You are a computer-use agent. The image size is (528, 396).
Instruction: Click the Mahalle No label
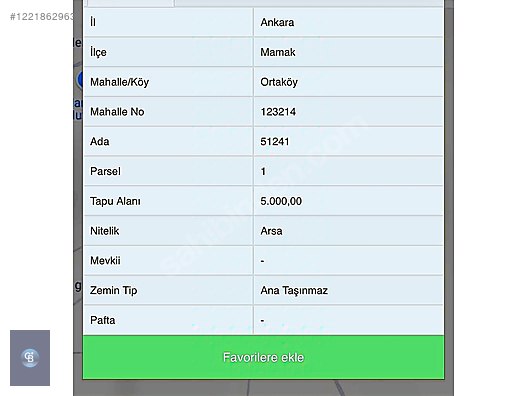tap(117, 112)
